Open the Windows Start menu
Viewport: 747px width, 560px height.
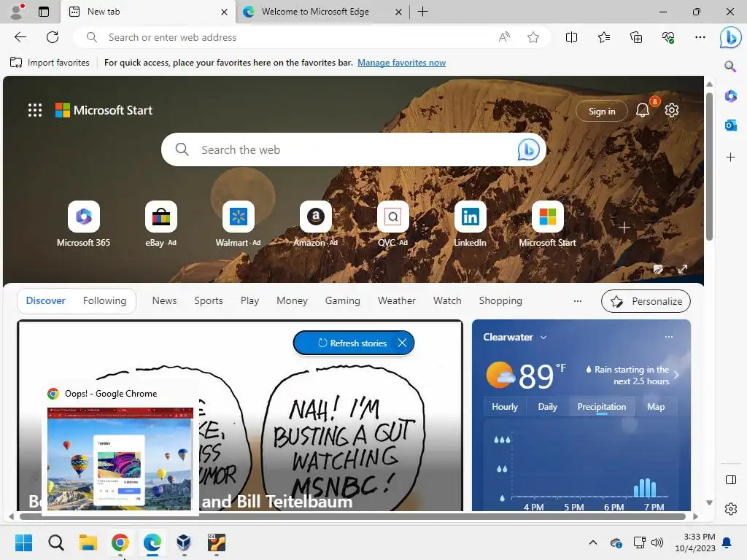(x=23, y=542)
